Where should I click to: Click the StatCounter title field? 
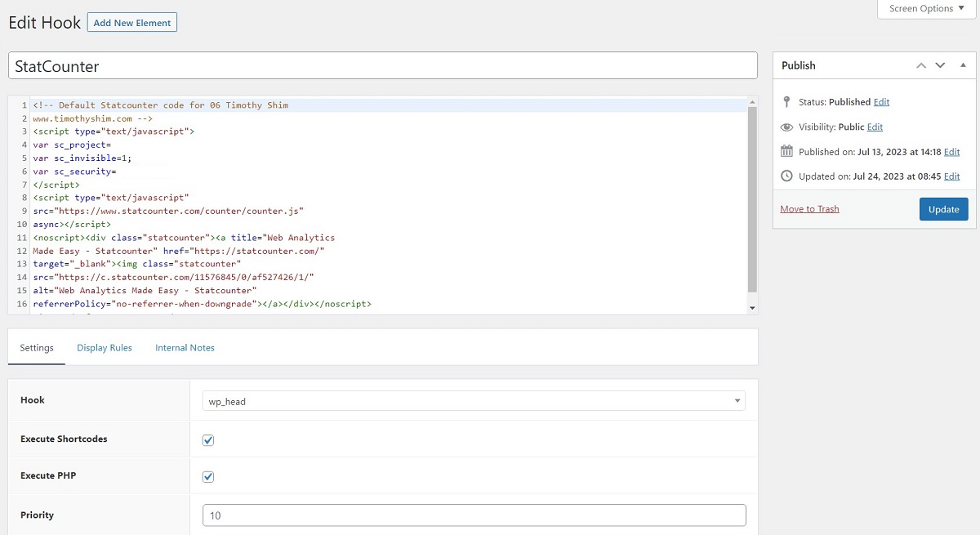(383, 66)
